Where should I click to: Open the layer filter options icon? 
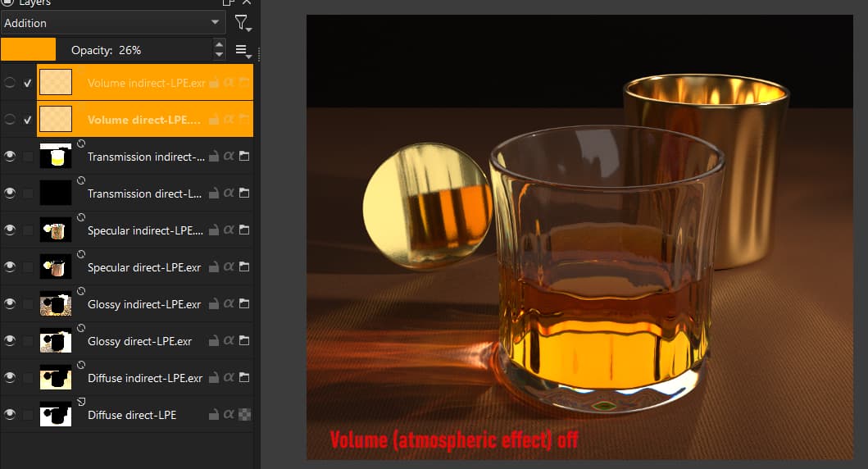pyautogui.click(x=243, y=23)
